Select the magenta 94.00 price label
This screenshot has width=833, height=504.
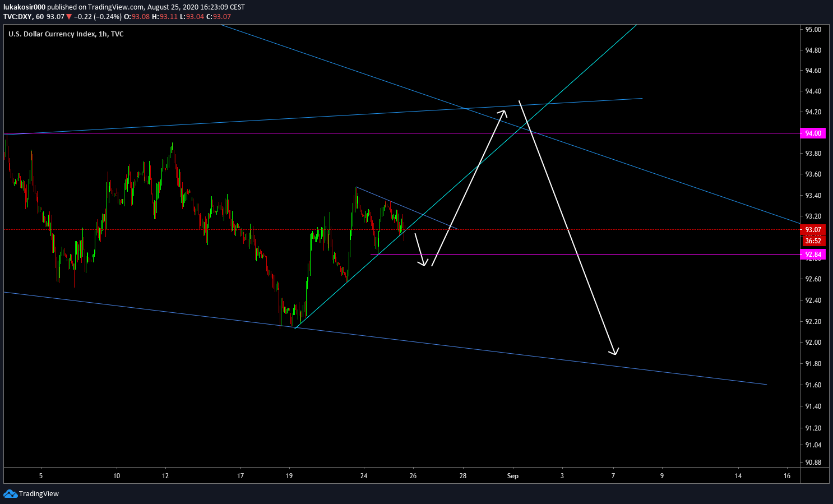pyautogui.click(x=813, y=133)
